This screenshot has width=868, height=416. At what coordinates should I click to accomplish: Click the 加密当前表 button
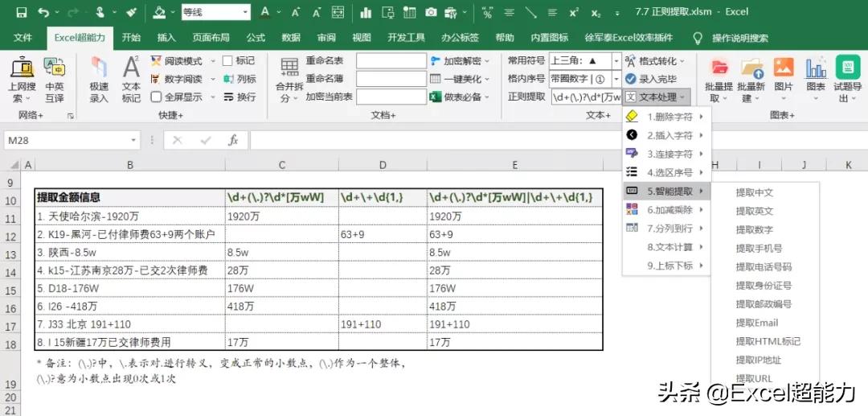click(329, 97)
